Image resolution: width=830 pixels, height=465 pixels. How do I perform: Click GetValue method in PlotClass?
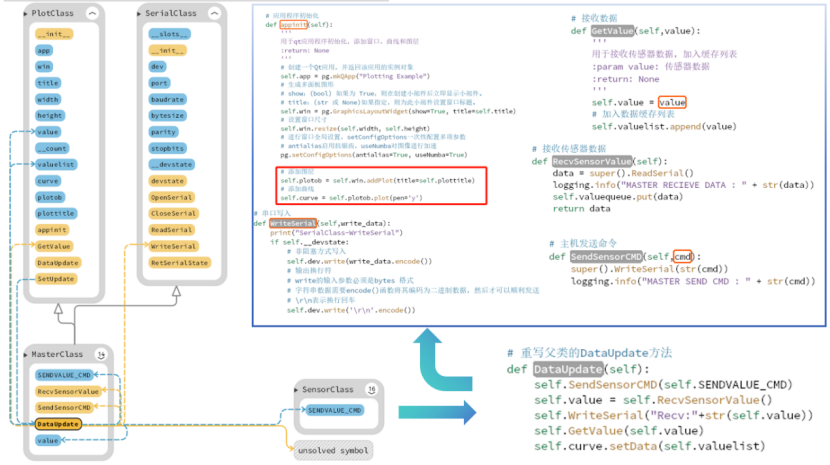(54, 245)
